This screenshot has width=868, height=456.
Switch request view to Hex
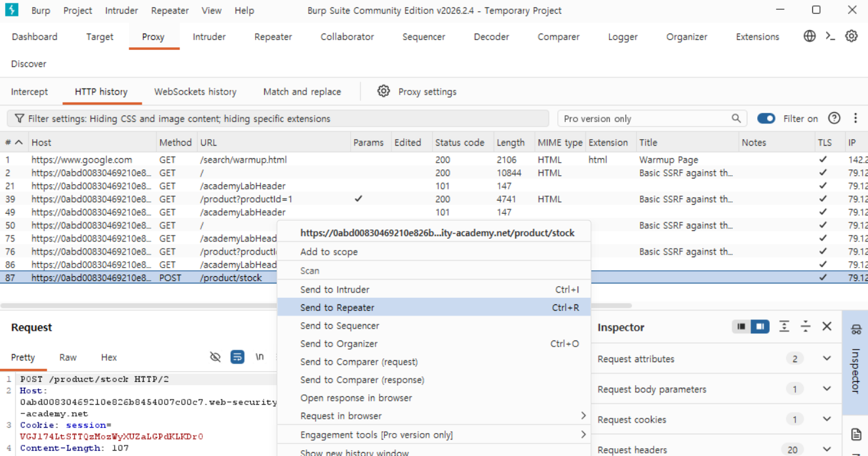point(109,357)
